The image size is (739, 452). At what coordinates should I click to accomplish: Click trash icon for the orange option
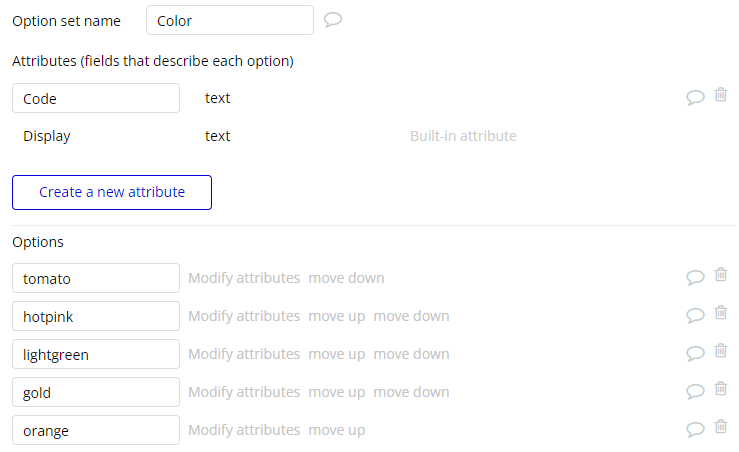point(721,428)
